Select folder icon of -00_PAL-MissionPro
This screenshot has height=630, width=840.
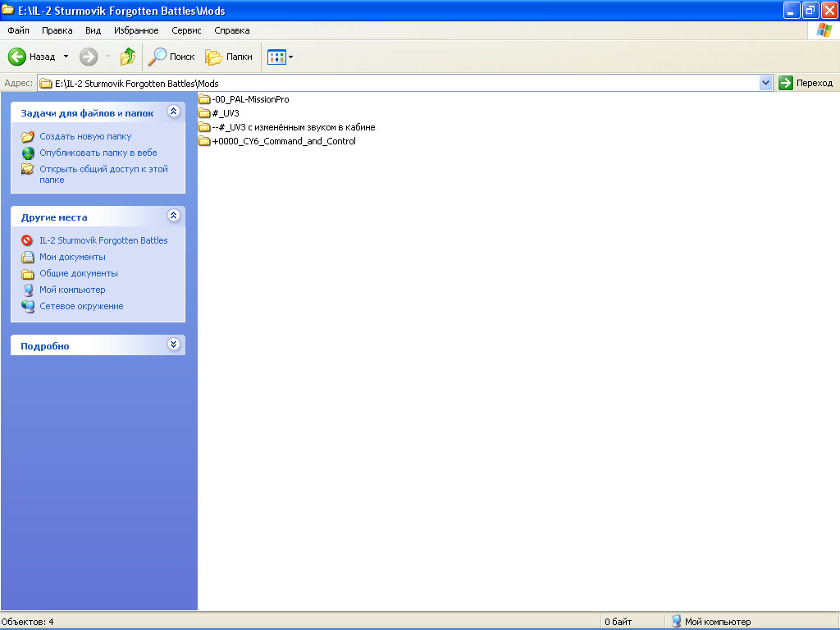204,99
